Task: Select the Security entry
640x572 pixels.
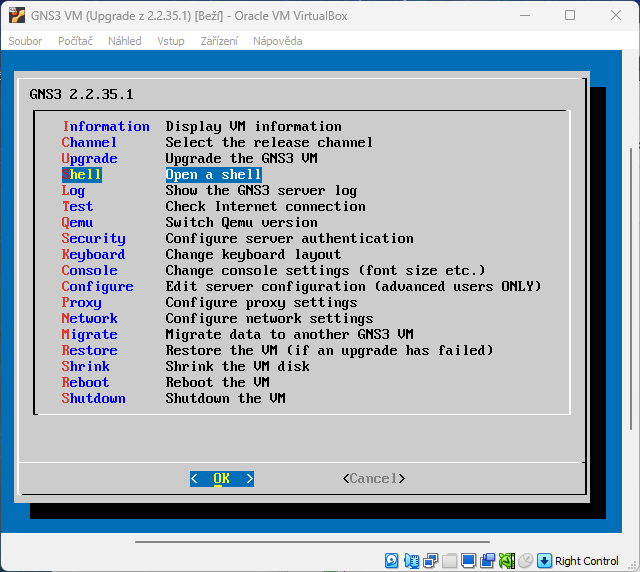Action: pos(93,238)
